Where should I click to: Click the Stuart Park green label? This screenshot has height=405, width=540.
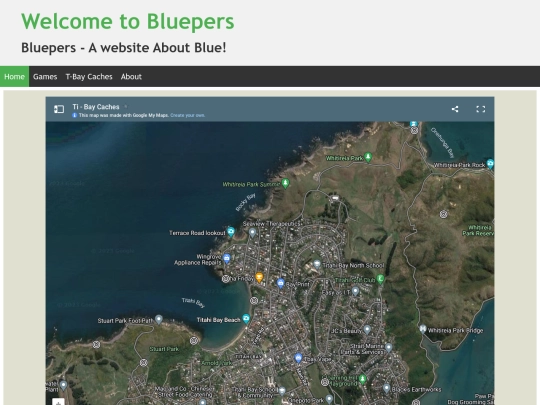(x=164, y=349)
